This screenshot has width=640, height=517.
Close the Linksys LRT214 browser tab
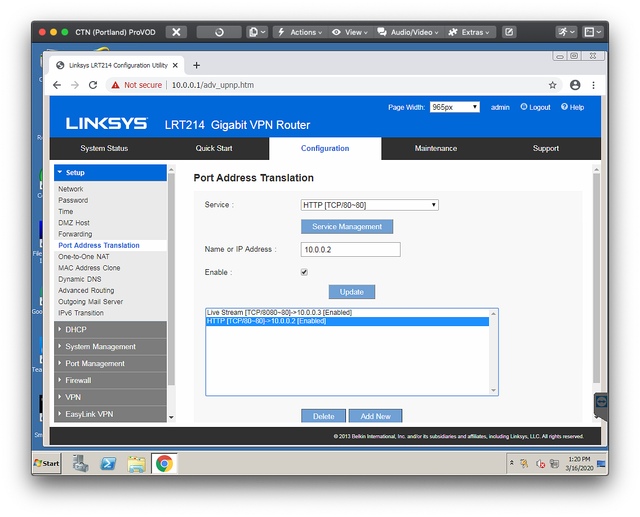point(175,65)
